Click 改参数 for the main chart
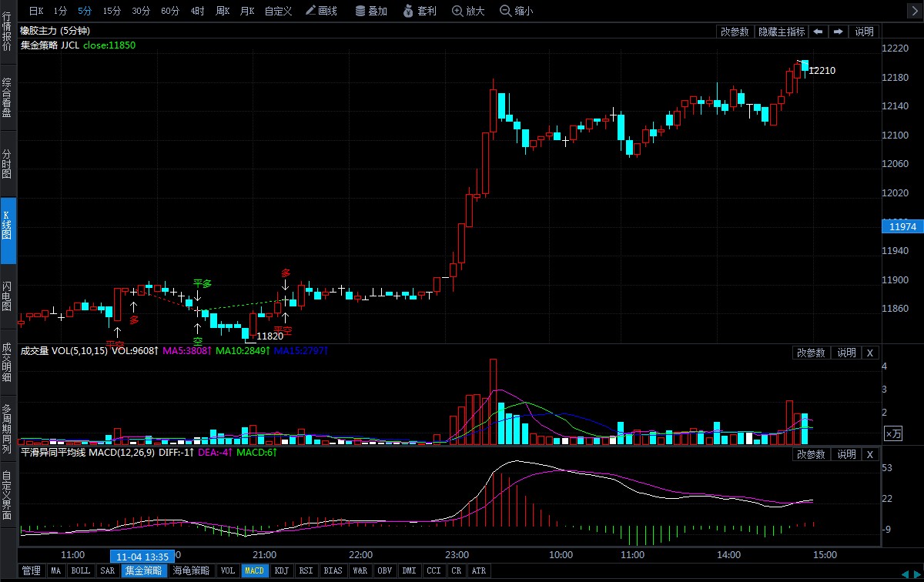 [735, 32]
